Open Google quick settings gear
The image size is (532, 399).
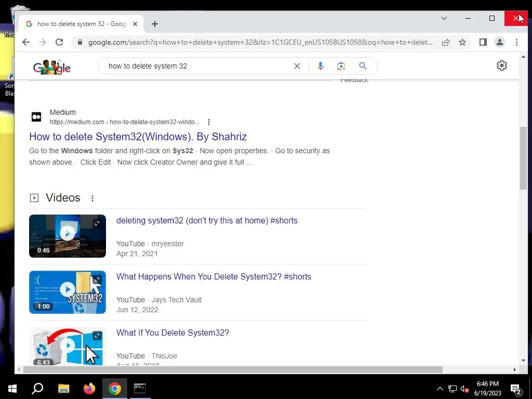[x=501, y=65]
